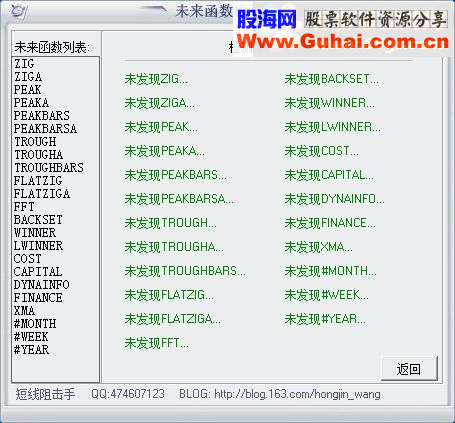This screenshot has width=455, height=423.
Task: Select COST in the function list
Action: tap(28, 259)
